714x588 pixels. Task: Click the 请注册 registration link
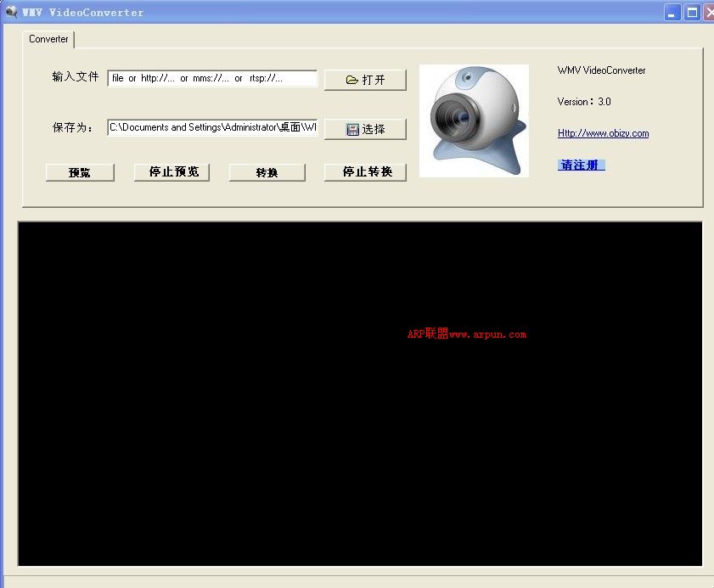tap(581, 165)
